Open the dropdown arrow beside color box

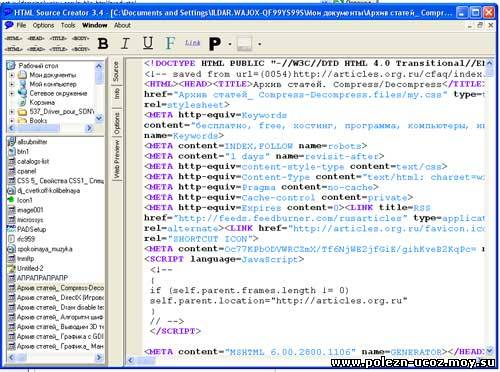pyautogui.click(x=259, y=44)
